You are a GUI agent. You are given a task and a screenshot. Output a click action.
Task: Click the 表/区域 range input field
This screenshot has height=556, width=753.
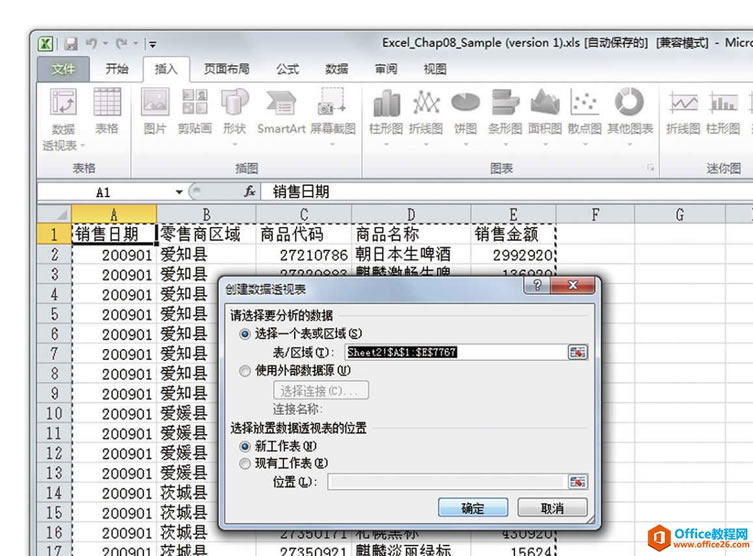click(x=456, y=352)
